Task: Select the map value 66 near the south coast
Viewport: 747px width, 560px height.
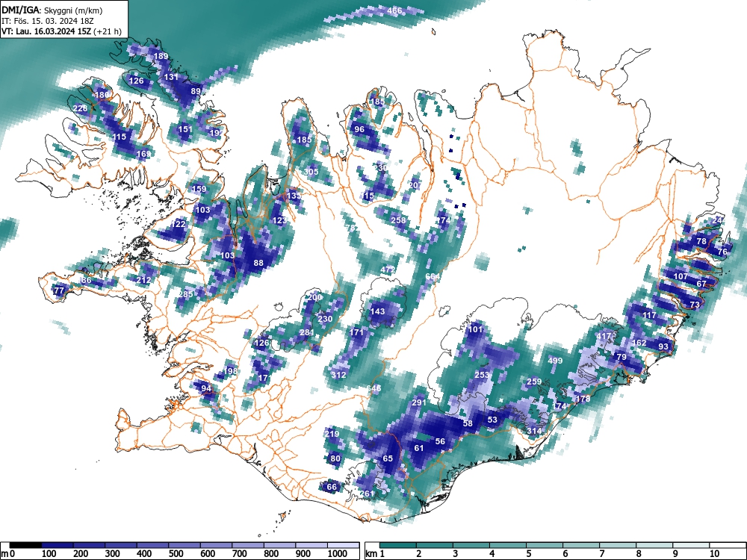Action: click(332, 487)
